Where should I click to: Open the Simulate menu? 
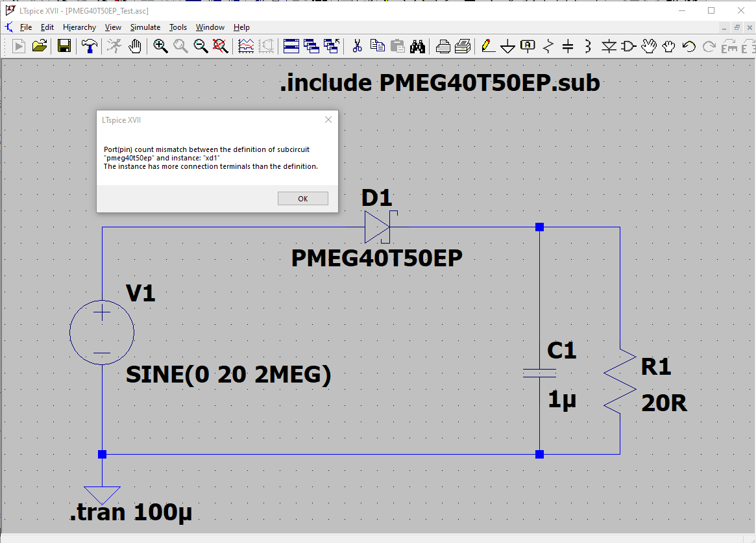pyautogui.click(x=145, y=27)
